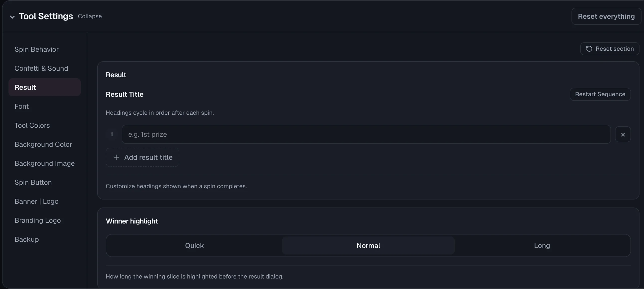Focus the result title field 'e.g. 1st prize'
644x289 pixels.
click(x=366, y=134)
